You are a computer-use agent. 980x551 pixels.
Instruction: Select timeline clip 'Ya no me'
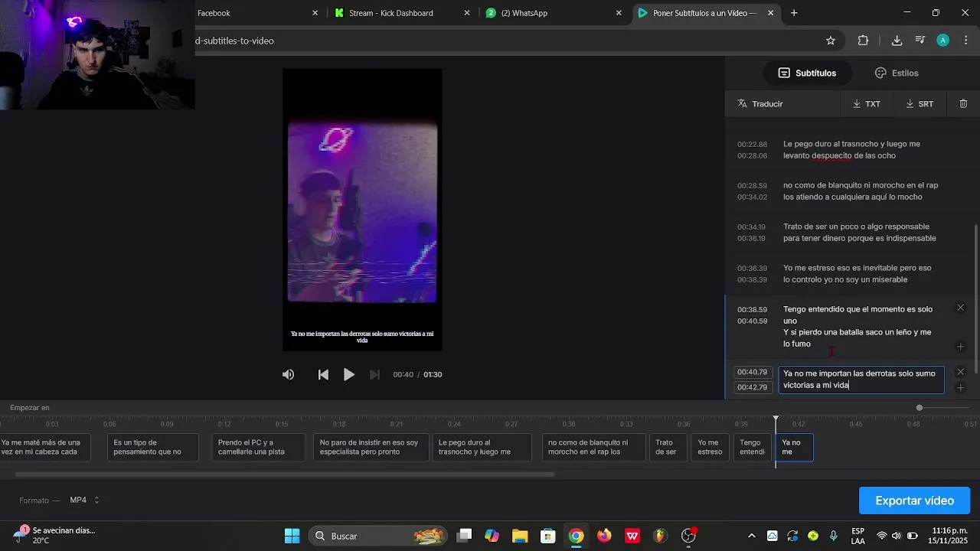coord(794,448)
